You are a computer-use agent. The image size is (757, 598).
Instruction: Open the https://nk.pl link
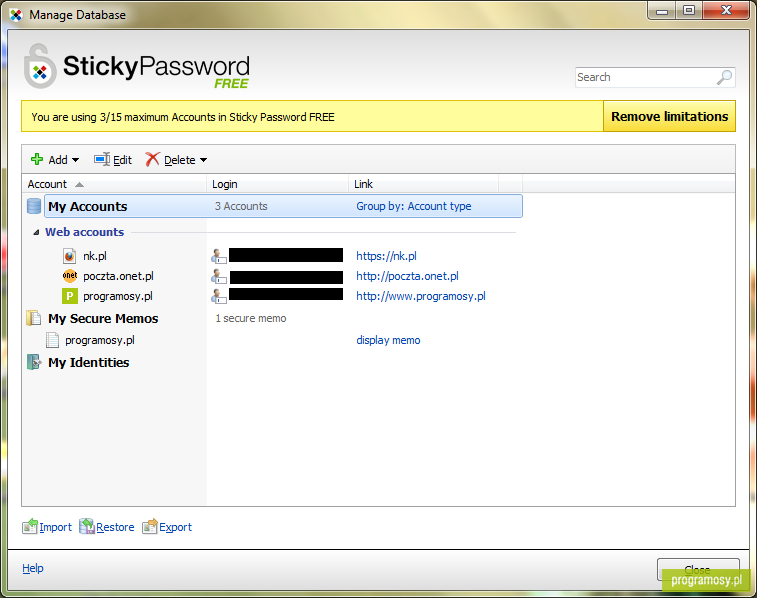pyautogui.click(x=386, y=256)
